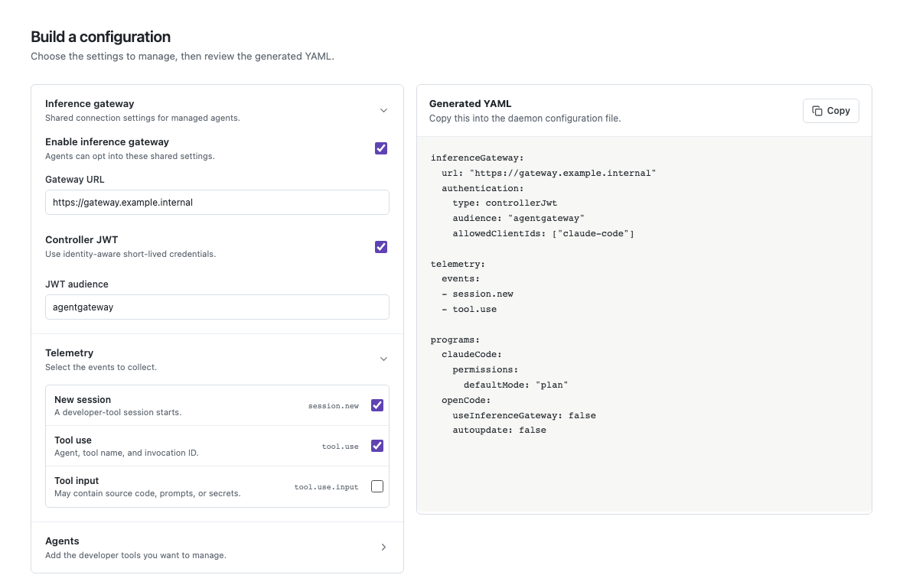Click the Inference gateway title
The width and height of the screenshot is (903, 588).
(x=90, y=103)
